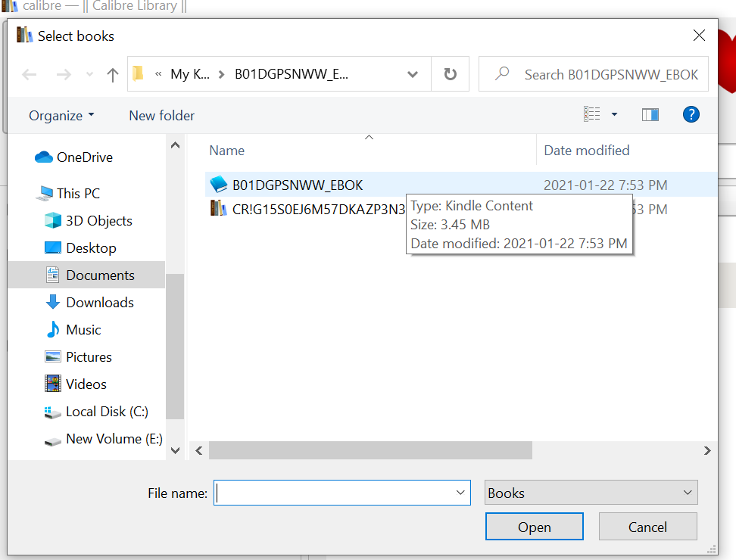Screen dimensions: 736x560
Task: Open the Music folder in sidebar
Action: point(83,329)
